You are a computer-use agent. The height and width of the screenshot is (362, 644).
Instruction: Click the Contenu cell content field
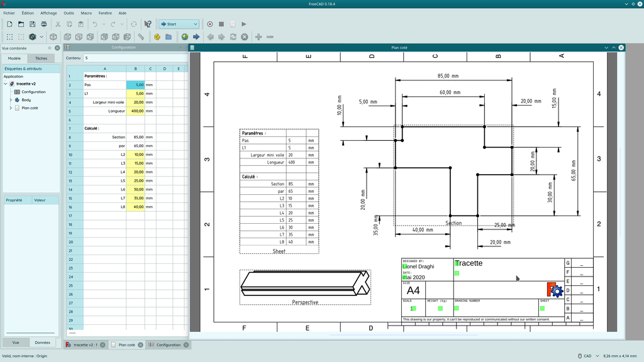(x=136, y=58)
